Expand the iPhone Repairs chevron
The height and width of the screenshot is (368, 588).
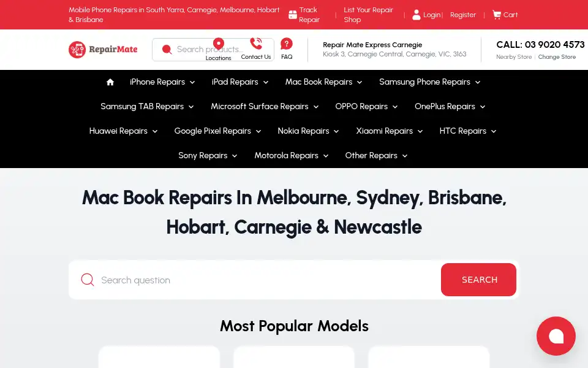192,82
